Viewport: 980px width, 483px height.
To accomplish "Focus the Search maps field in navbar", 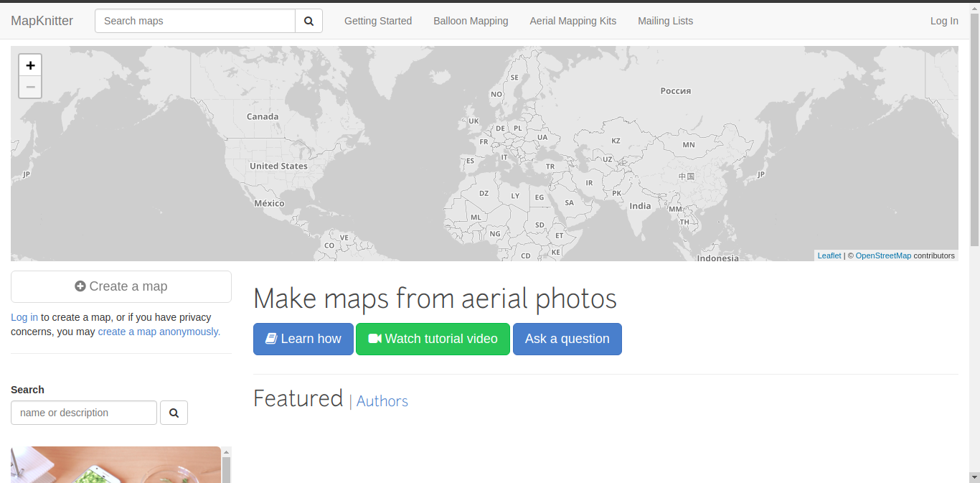I will point(195,21).
